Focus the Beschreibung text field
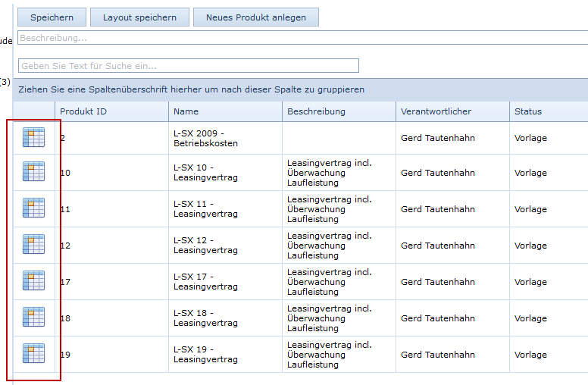 click(x=303, y=38)
